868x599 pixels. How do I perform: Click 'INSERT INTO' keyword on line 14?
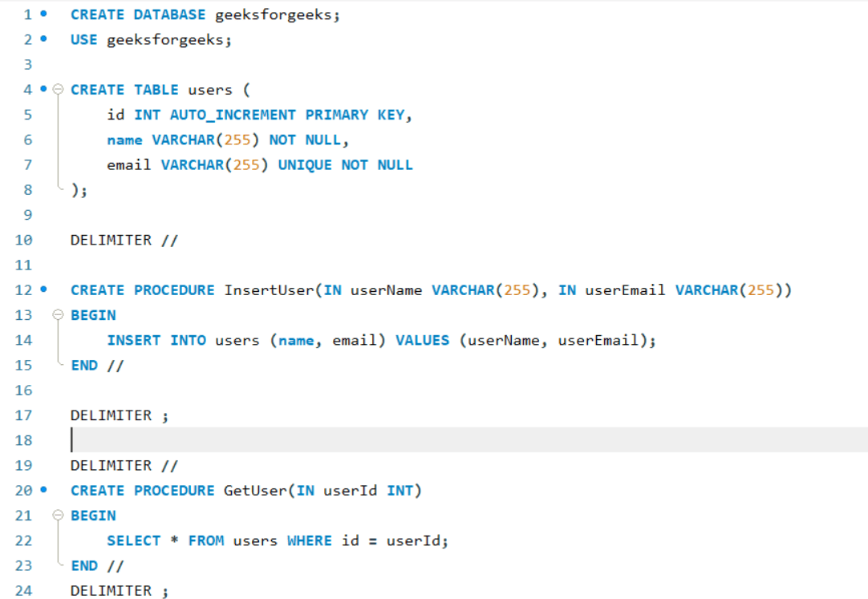(x=156, y=340)
